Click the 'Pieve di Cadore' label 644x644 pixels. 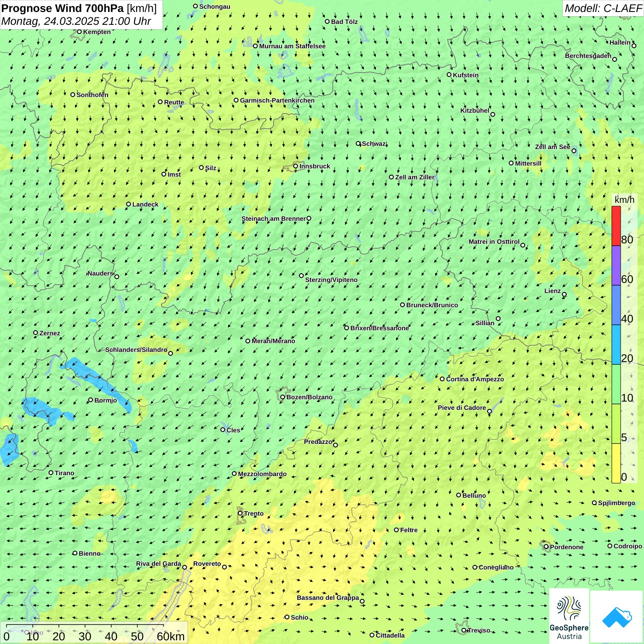click(462, 408)
